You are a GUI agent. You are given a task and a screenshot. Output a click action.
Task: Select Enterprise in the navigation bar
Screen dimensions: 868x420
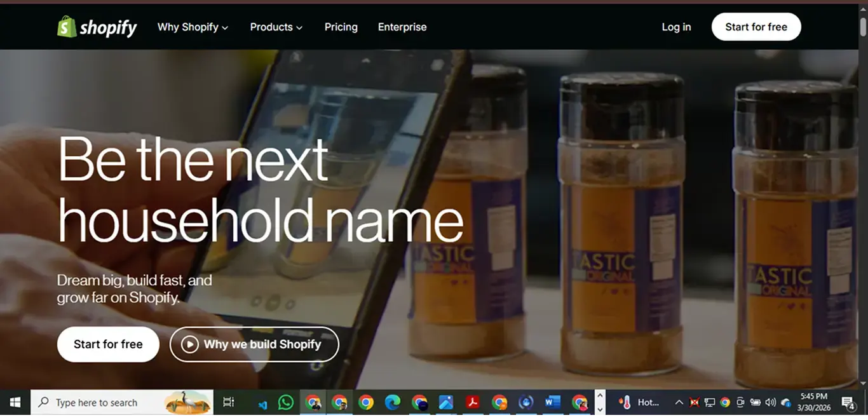(402, 27)
